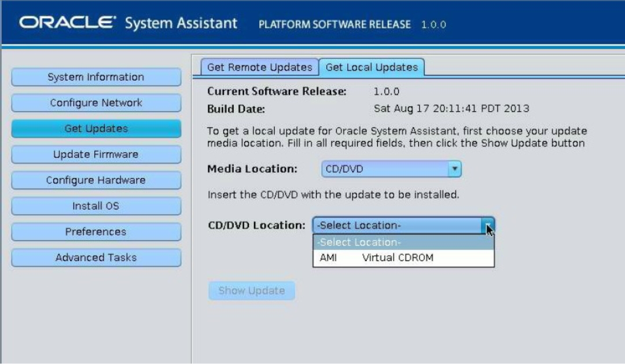Choose AMI Virtual CDROM from the list
The image size is (625, 364).
403,258
